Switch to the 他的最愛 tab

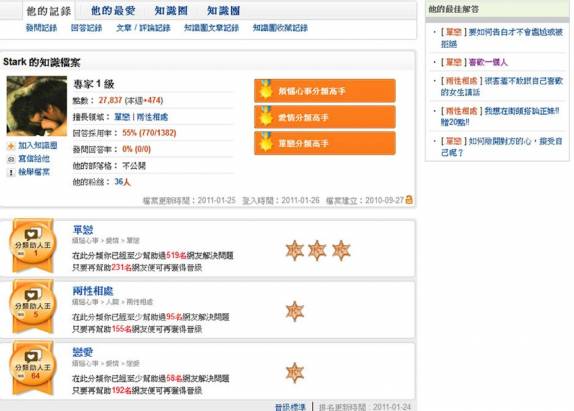113,11
